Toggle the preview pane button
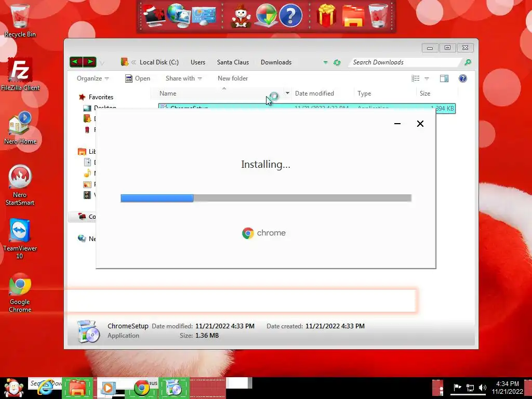 point(444,79)
